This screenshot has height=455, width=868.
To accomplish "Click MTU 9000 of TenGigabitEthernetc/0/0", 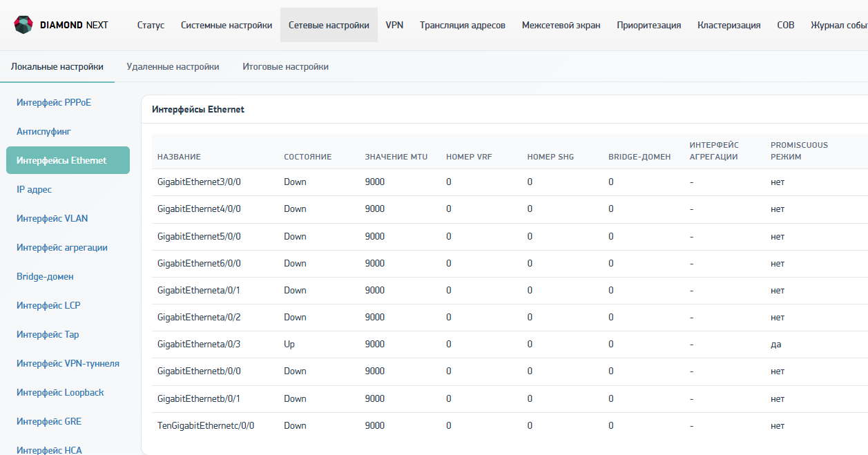I will pos(375,425).
